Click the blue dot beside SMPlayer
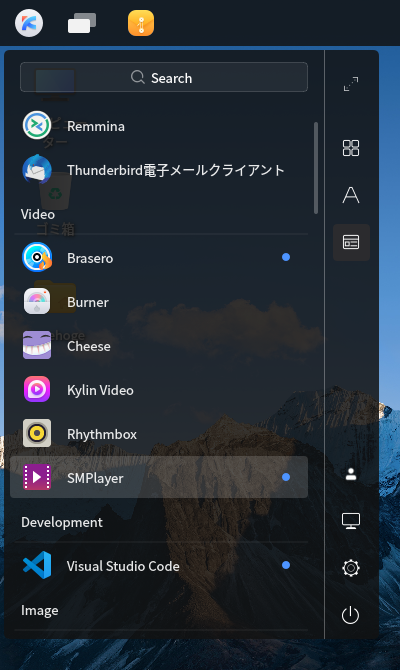Image resolution: width=400 pixels, height=670 pixels. pos(286,477)
